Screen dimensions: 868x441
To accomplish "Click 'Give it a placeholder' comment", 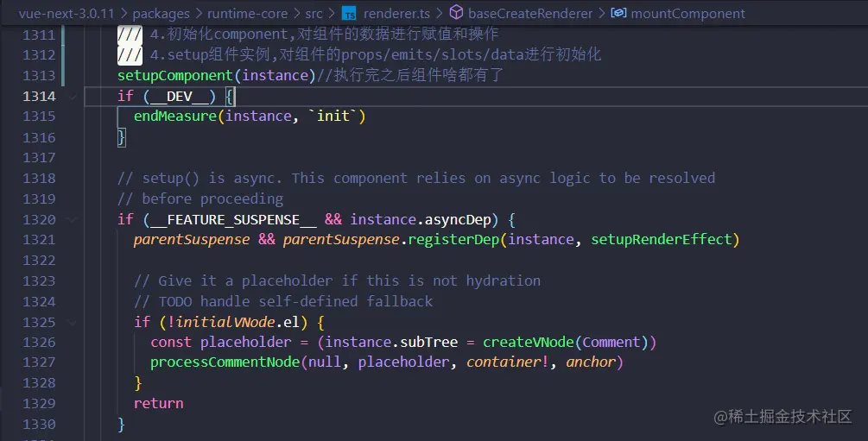I will click(x=337, y=281).
